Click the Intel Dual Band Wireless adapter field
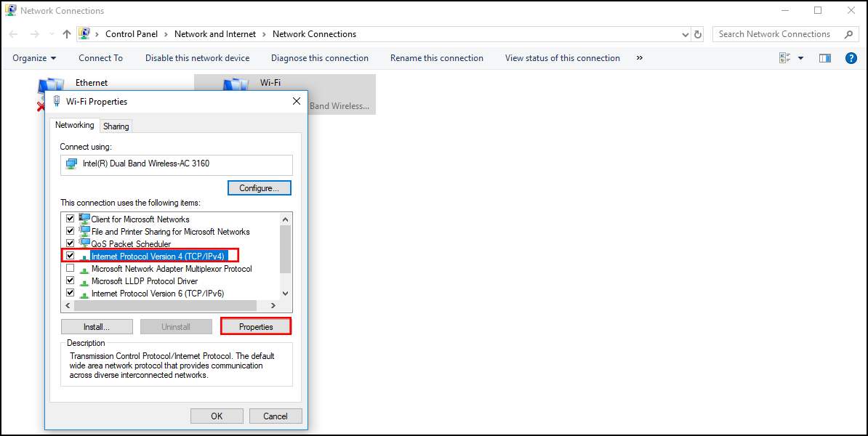 (176, 165)
